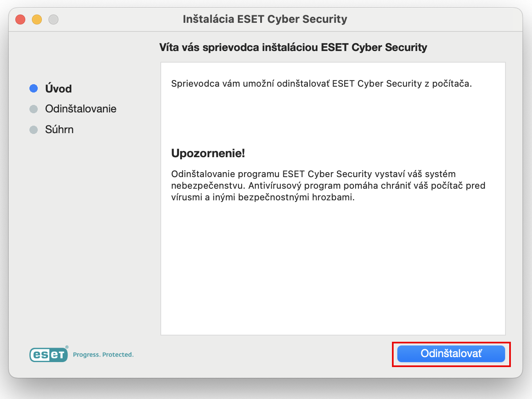Minimize the window using the yellow button
532x399 pixels.
37,19
